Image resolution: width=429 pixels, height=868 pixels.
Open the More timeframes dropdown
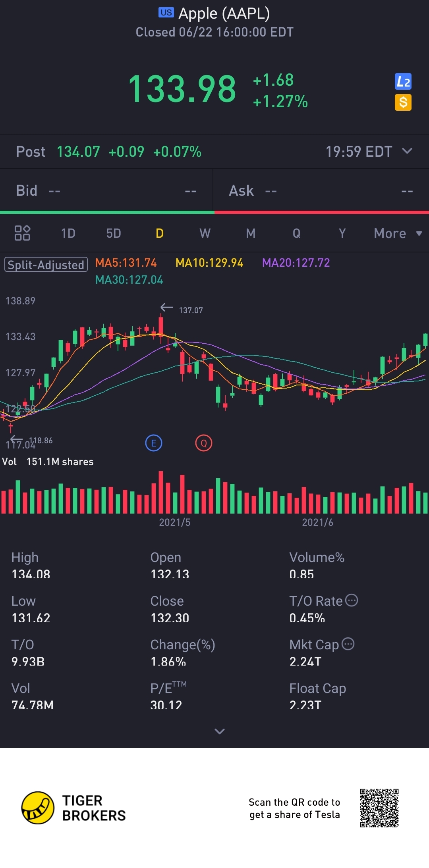point(398,233)
